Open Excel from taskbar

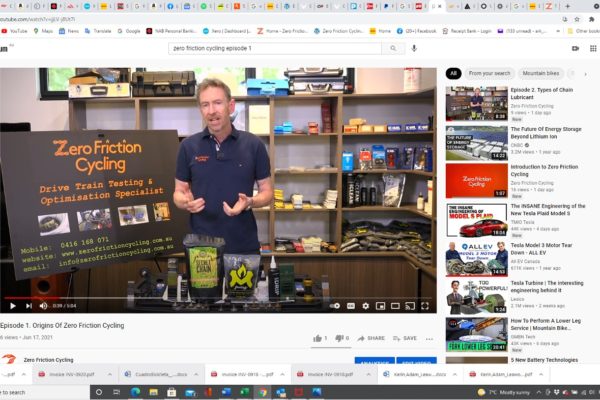(244, 392)
